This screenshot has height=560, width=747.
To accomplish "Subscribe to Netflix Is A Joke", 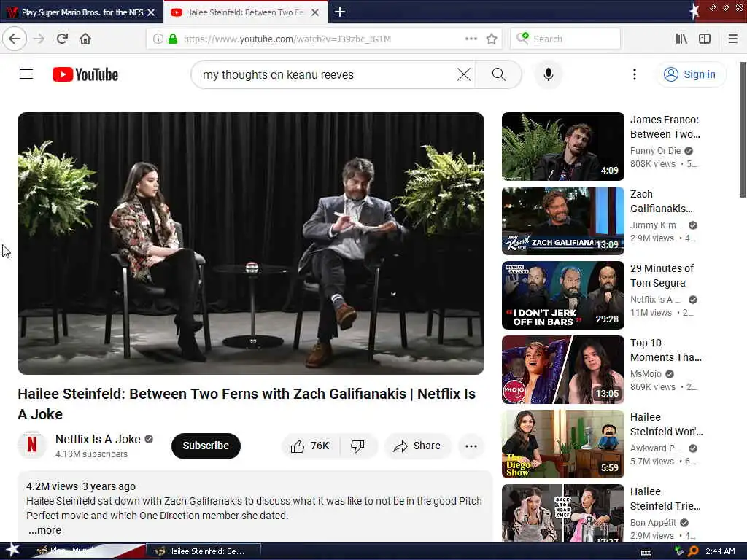I will point(206,446).
